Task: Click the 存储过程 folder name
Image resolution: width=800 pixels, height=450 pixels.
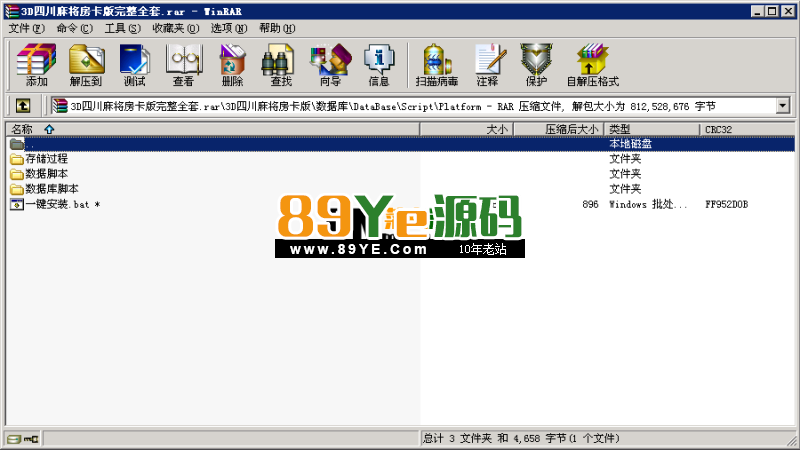Action: [x=46, y=159]
